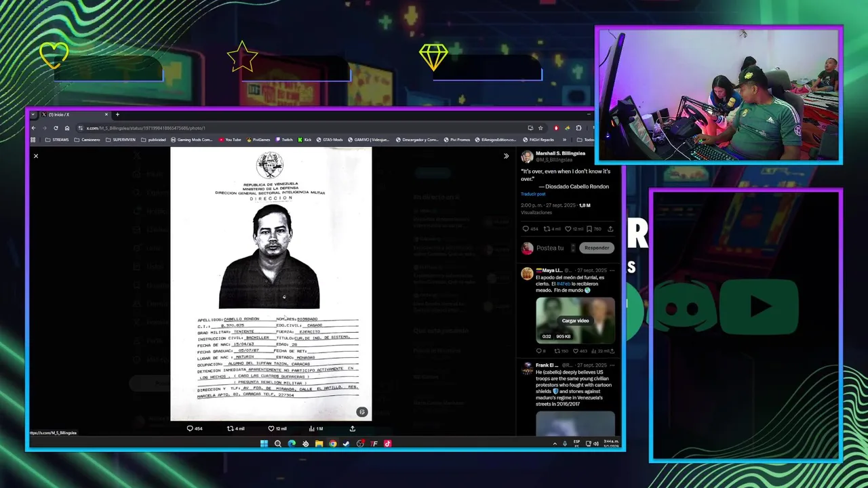Viewport: 868px width, 488px height.
Task: Reload the page with the refresh icon
Action: click(56, 128)
